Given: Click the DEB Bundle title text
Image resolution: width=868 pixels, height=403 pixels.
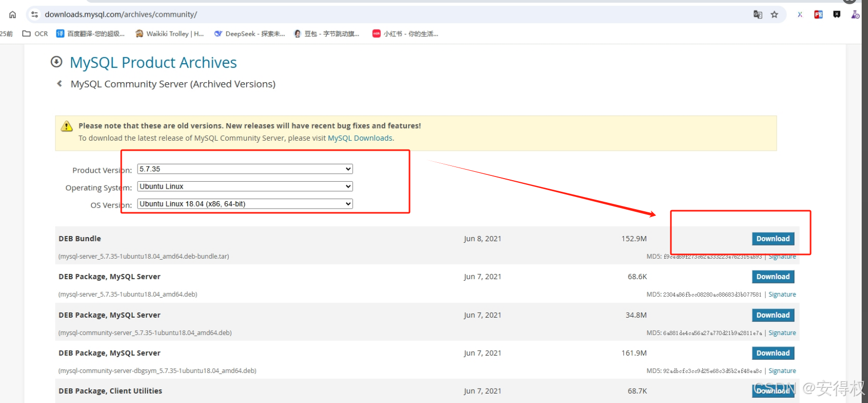Looking at the screenshot, I should (x=80, y=239).
